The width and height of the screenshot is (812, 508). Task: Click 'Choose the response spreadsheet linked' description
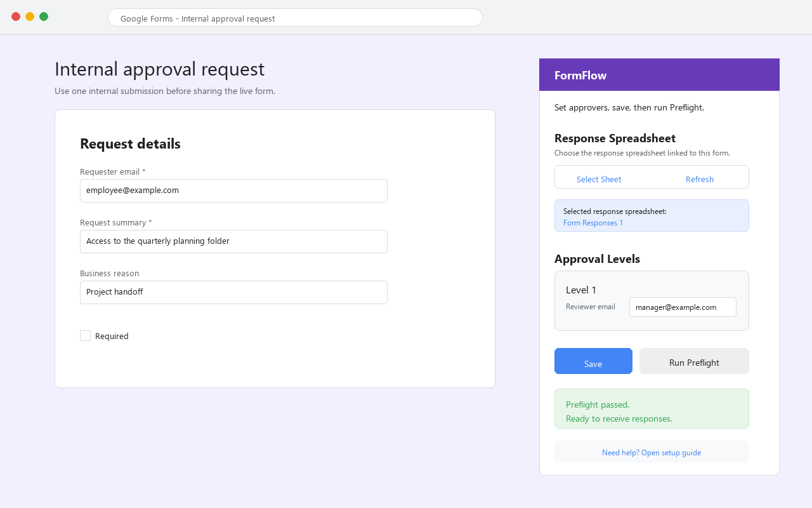tap(642, 153)
